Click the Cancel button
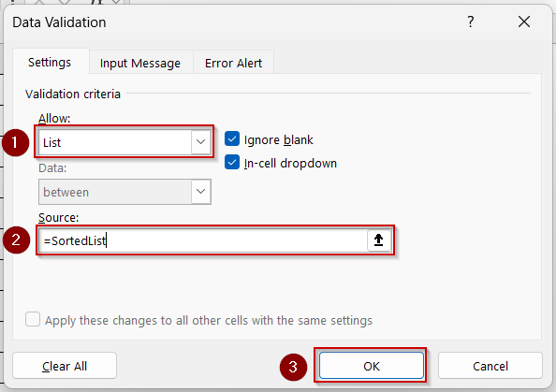 tap(490, 366)
